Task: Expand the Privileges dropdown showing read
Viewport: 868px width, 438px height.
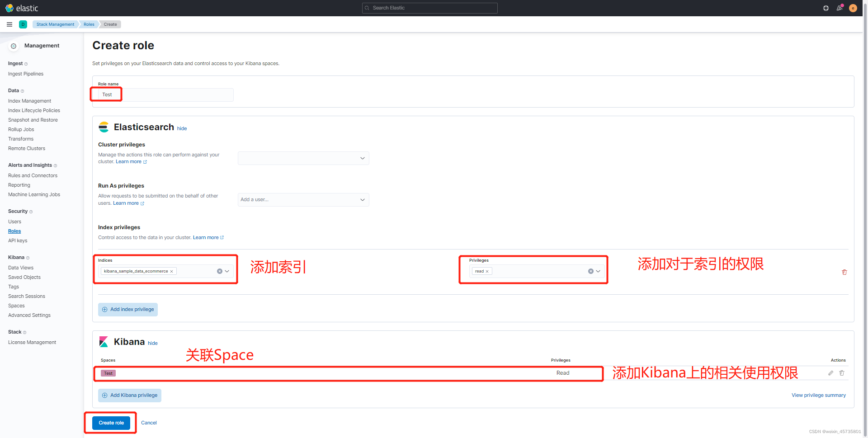Action: tap(598, 271)
